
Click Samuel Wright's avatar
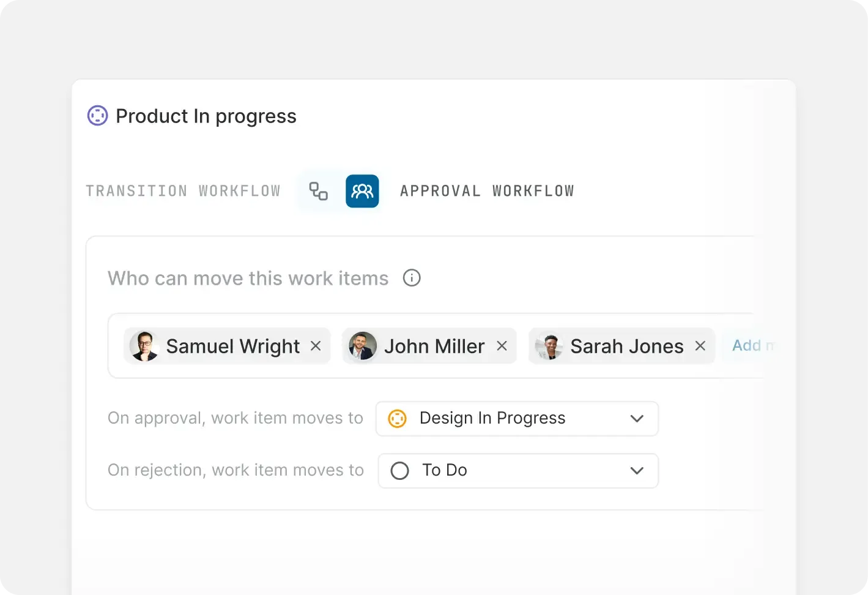144,346
